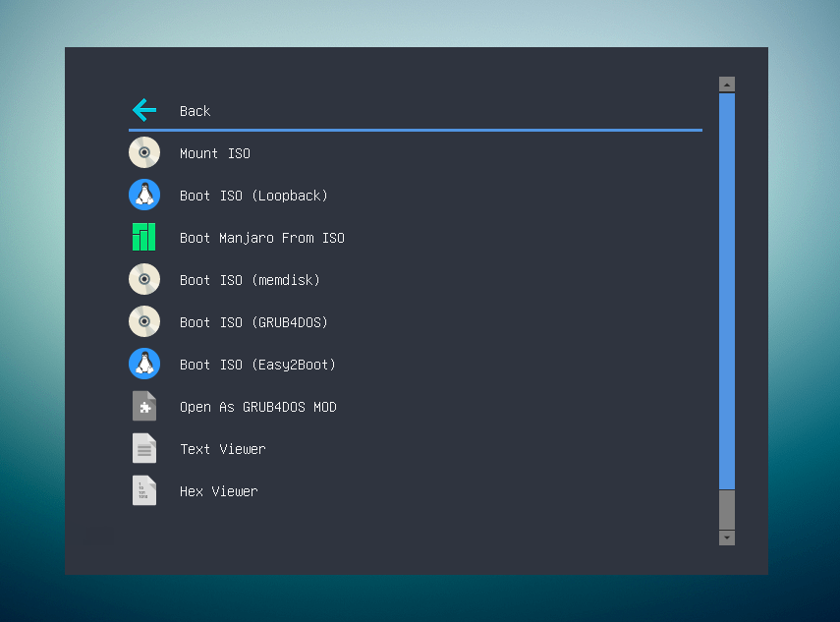This screenshot has height=622, width=840.
Task: Select Boot ISO (GRUB4DOS)
Action: (253, 322)
